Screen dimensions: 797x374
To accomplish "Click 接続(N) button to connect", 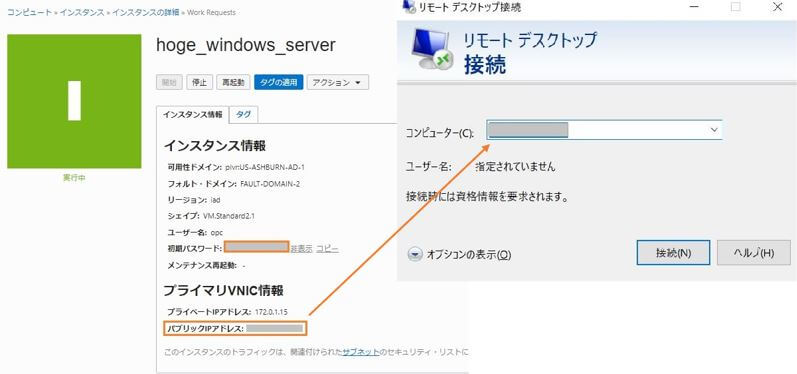I will tap(673, 253).
